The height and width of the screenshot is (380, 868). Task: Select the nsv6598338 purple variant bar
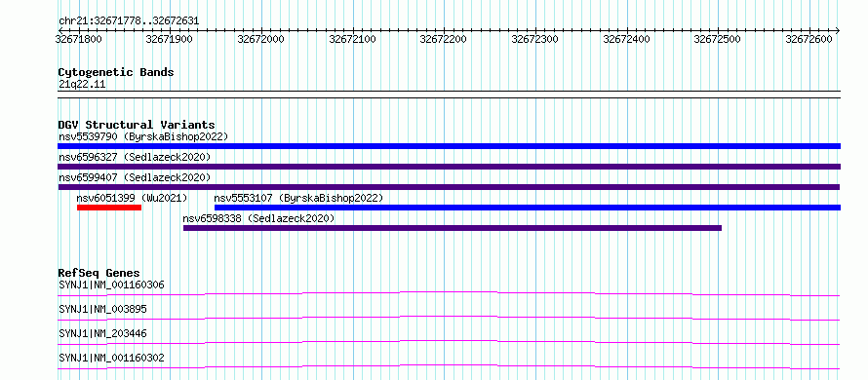coord(453,228)
